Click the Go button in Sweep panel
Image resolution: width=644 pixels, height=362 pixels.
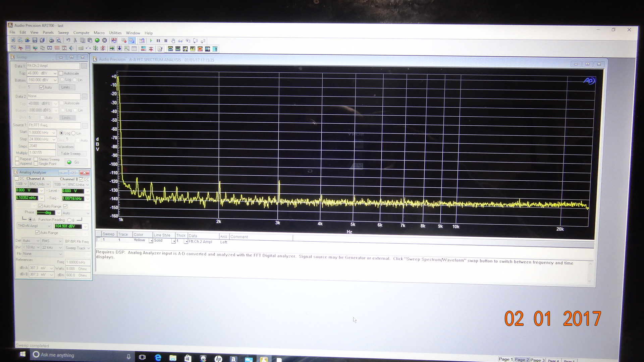[x=76, y=162]
